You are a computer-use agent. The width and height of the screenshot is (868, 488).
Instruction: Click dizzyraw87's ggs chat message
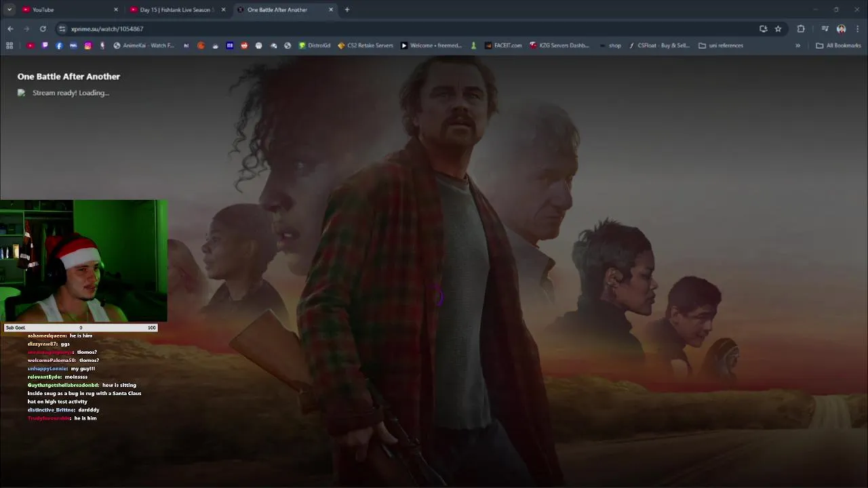pyautogui.click(x=49, y=344)
